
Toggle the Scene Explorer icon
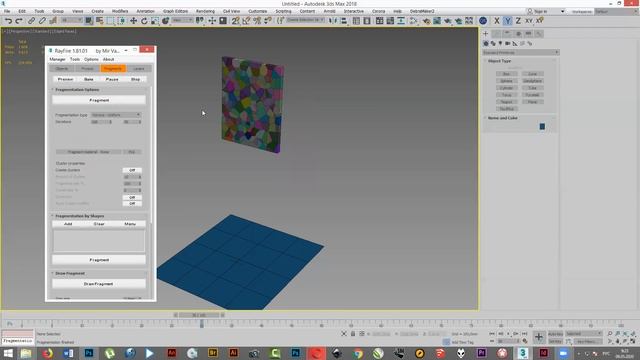coord(356,21)
